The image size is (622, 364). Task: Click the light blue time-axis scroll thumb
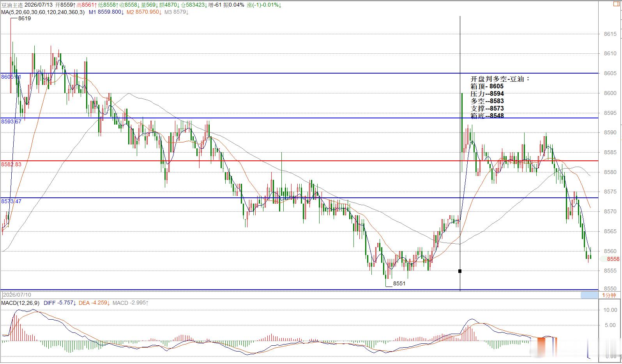(589, 295)
